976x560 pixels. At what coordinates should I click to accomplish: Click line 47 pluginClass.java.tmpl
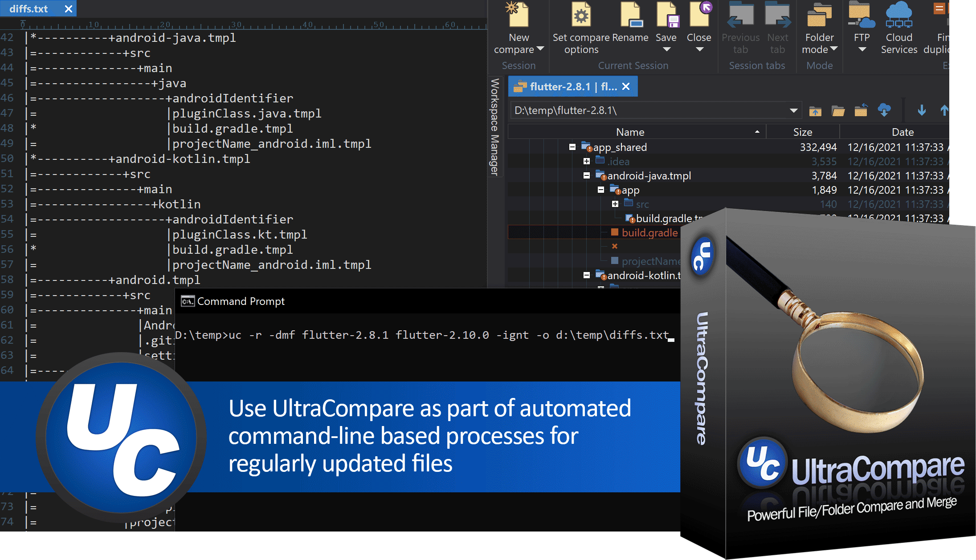(x=247, y=113)
